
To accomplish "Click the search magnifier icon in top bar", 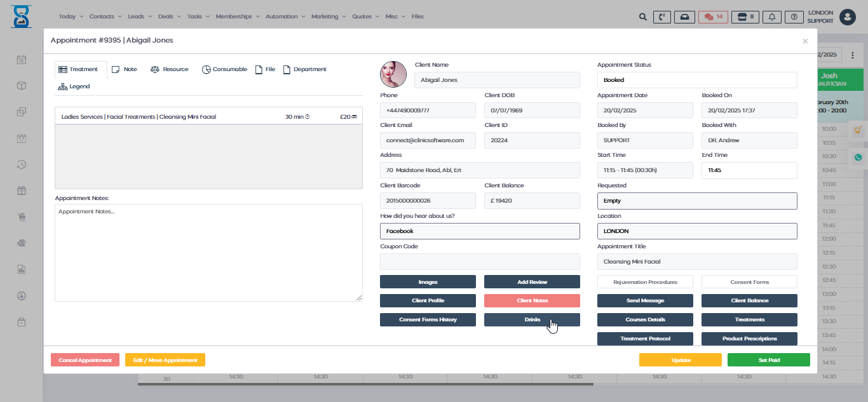I will tap(643, 17).
